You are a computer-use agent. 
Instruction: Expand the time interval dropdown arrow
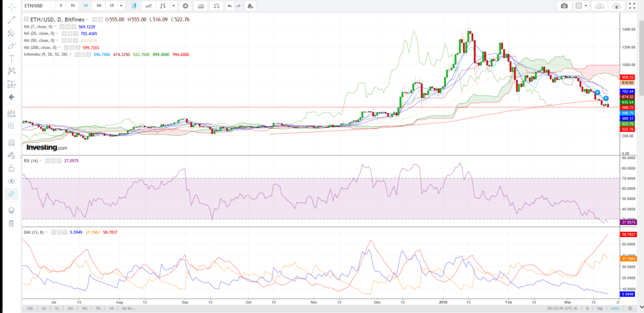pos(120,6)
